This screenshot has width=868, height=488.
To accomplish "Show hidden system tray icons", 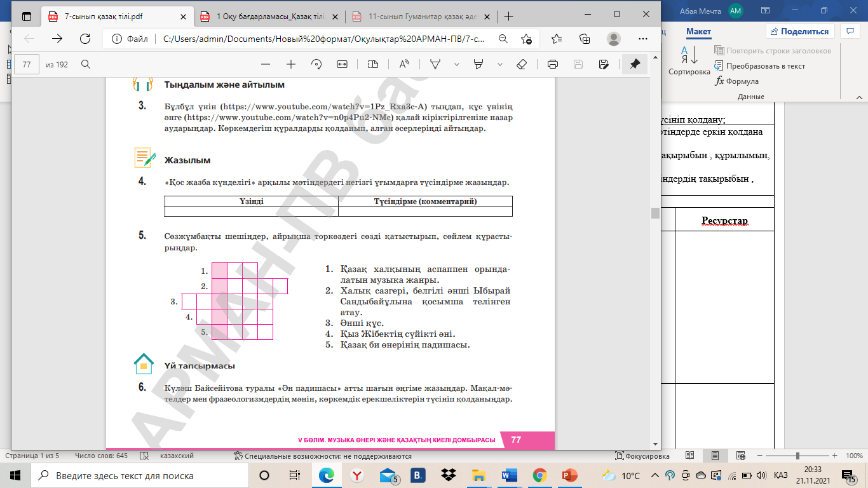I will [x=656, y=476].
